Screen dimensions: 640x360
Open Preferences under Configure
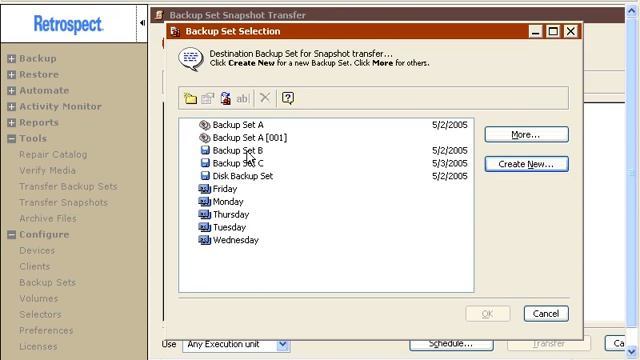[46, 330]
